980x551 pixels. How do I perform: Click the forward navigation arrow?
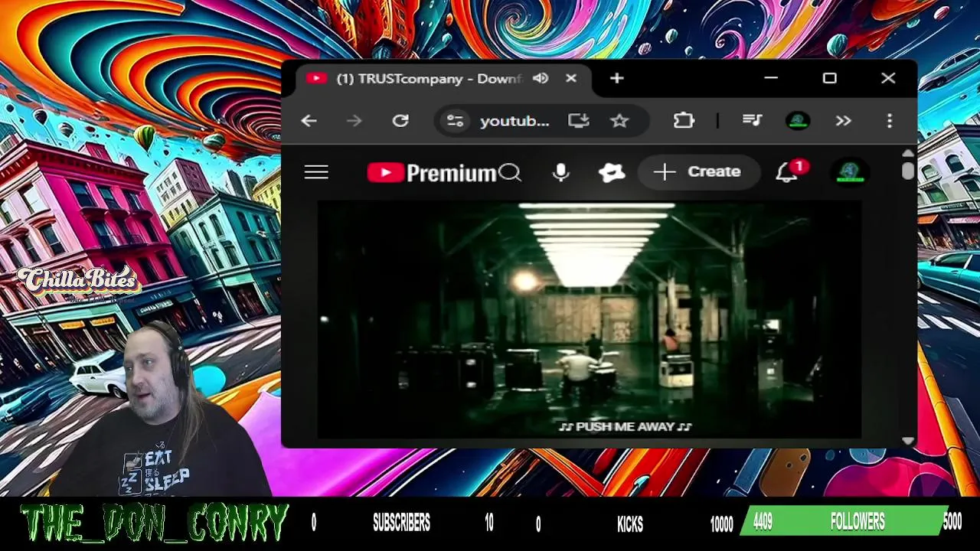click(354, 121)
